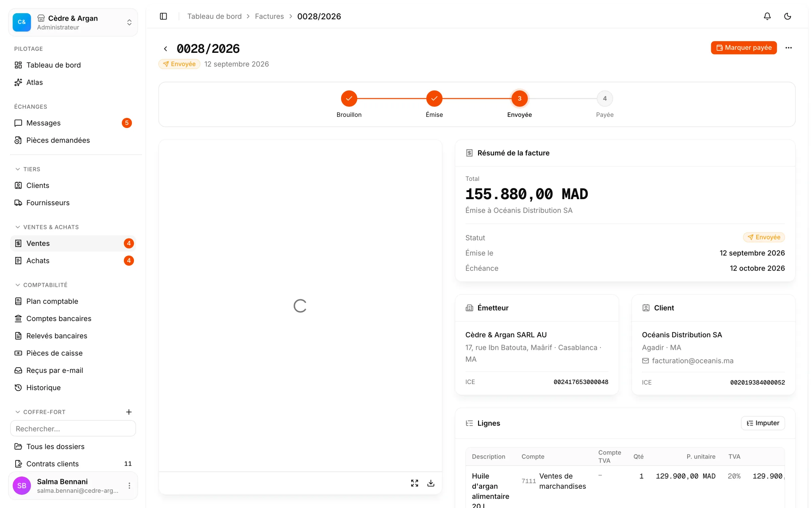Viewport: 812px width, 508px height.
Task: Toggle the sidebar panel icon
Action: pyautogui.click(x=163, y=16)
